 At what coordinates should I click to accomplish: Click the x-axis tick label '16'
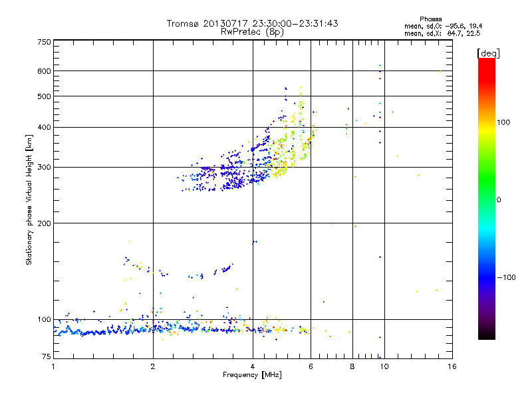452,366
